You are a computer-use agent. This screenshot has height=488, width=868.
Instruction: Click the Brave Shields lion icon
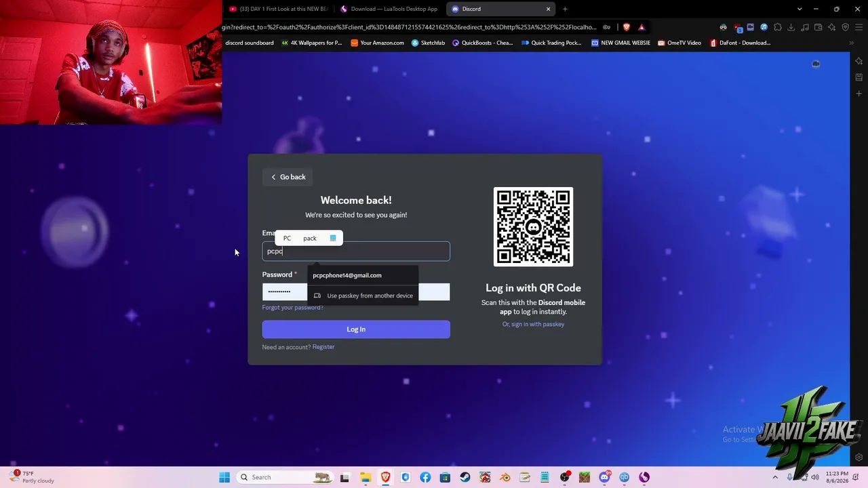[626, 27]
